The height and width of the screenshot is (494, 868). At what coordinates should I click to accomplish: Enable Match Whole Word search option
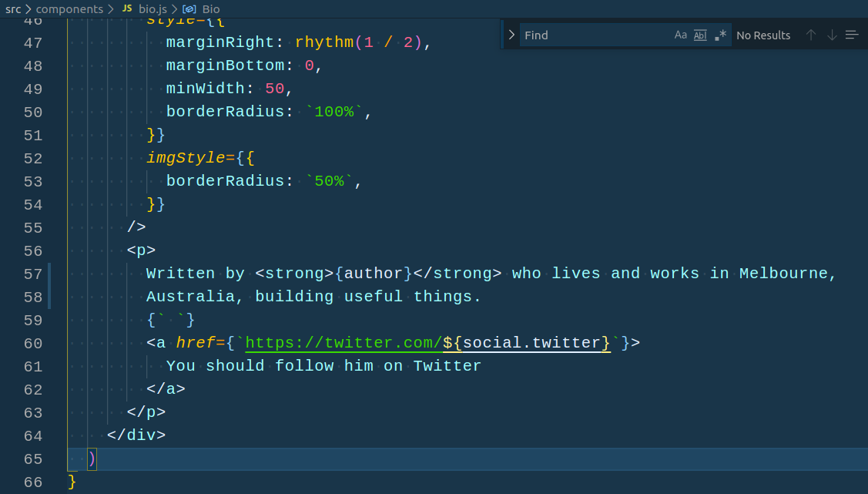pos(700,35)
